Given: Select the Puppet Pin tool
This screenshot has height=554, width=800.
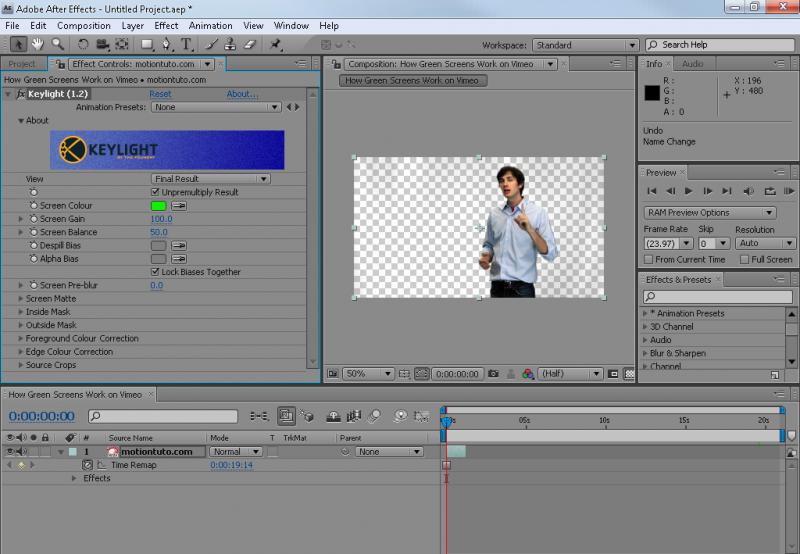Looking at the screenshot, I should click(276, 44).
